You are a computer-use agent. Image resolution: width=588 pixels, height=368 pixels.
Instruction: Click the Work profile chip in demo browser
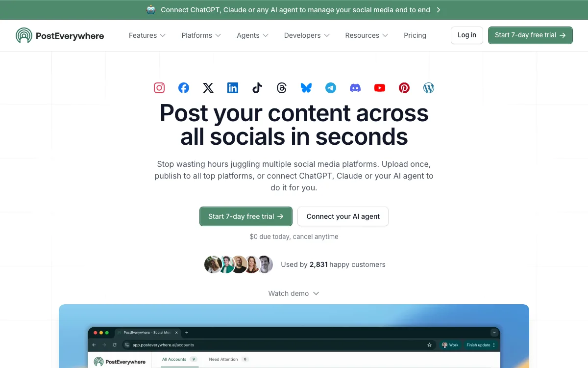click(450, 345)
